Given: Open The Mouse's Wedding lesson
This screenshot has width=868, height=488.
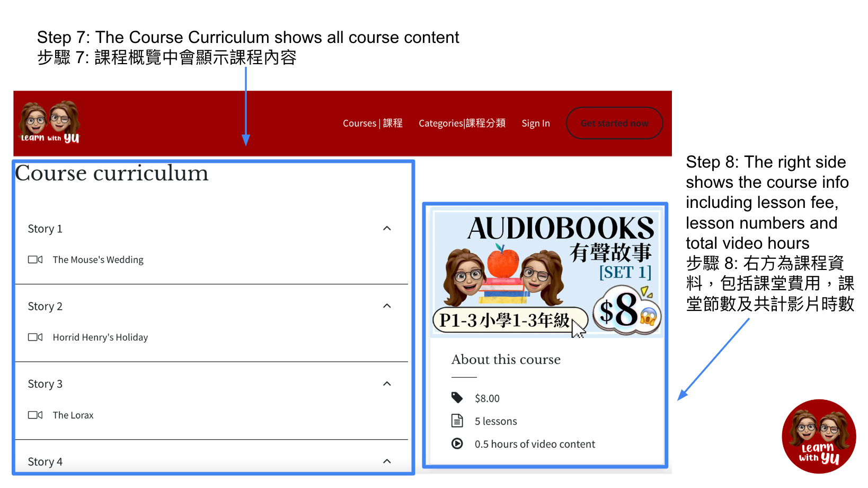Looking at the screenshot, I should coord(98,259).
